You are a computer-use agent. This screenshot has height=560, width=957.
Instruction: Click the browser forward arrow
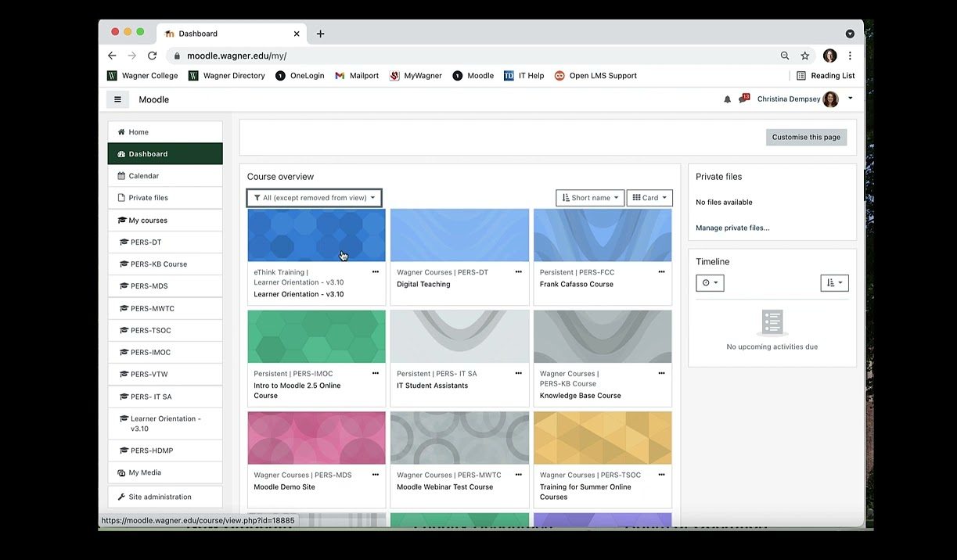point(131,56)
